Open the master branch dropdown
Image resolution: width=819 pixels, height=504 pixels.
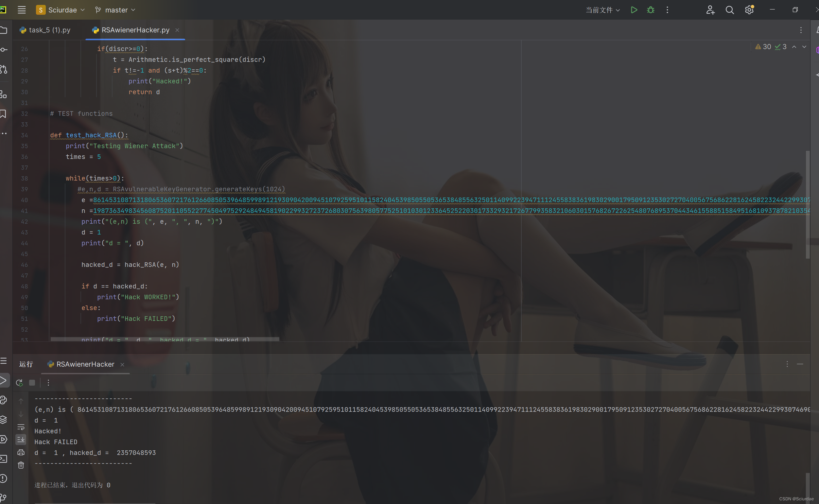[115, 10]
